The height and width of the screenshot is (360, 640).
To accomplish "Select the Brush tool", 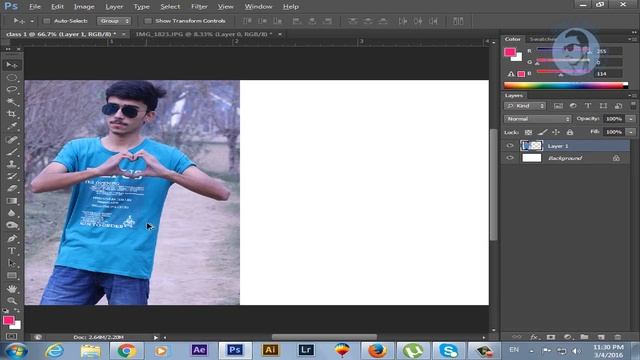I will (11, 152).
